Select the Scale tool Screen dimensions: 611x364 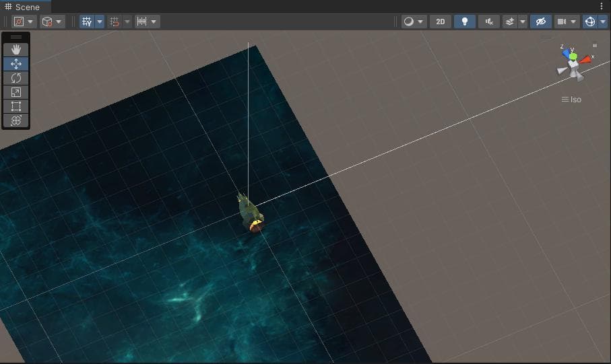[16, 92]
